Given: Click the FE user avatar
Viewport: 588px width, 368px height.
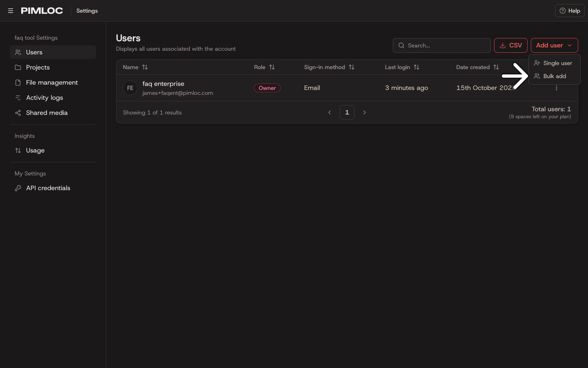Looking at the screenshot, I should point(130,88).
